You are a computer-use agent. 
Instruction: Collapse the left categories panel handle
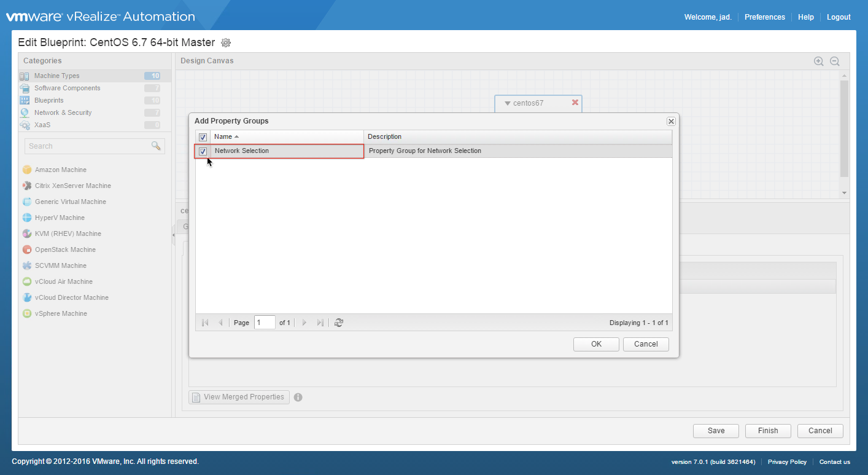coord(173,235)
